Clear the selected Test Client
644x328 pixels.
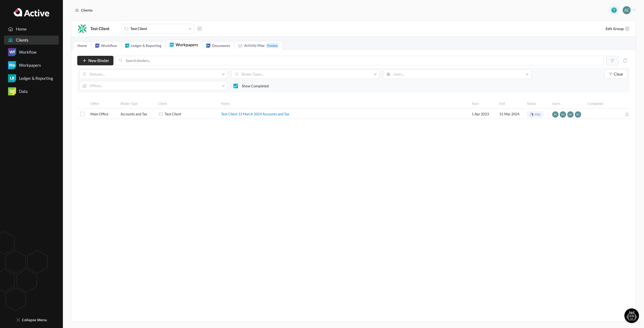[x=199, y=29]
